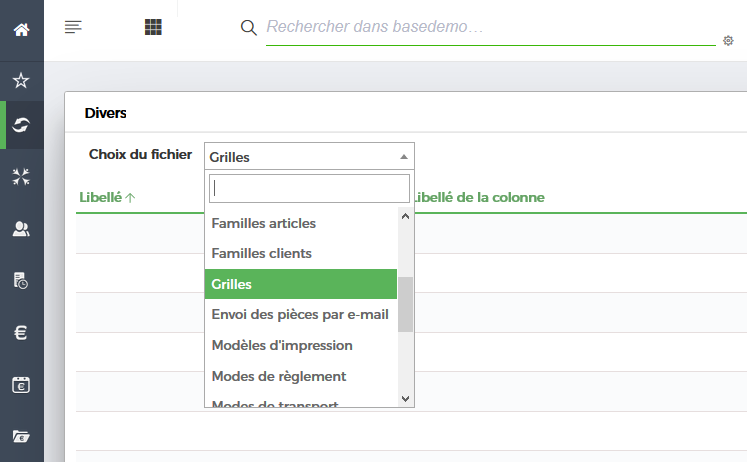
Task: Select 'Familles clients' from the list
Action: click(x=262, y=254)
